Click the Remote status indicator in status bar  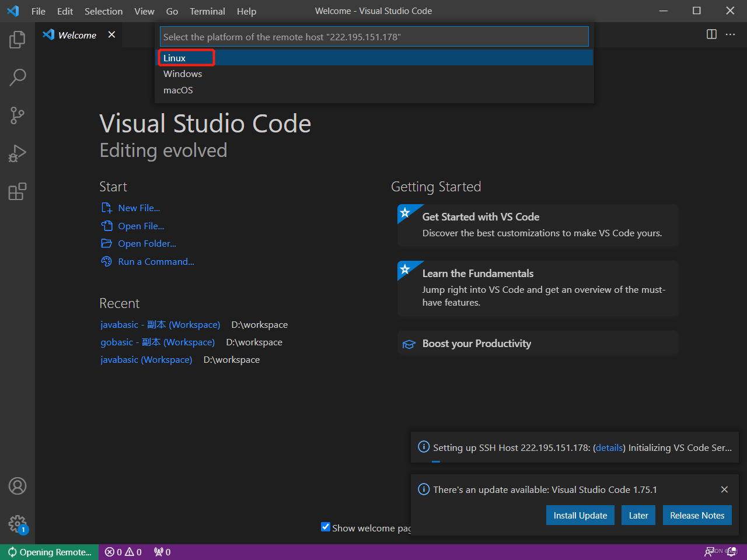pos(49,551)
